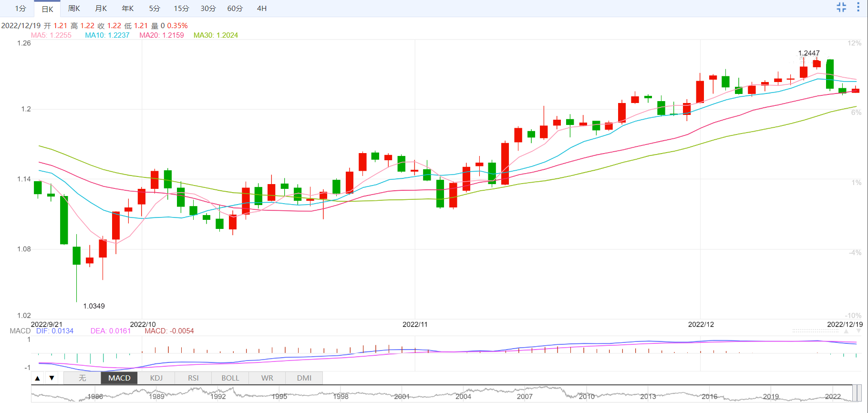Click the down triangle indicator arrow
This screenshot has height=413, width=868.
52,378
